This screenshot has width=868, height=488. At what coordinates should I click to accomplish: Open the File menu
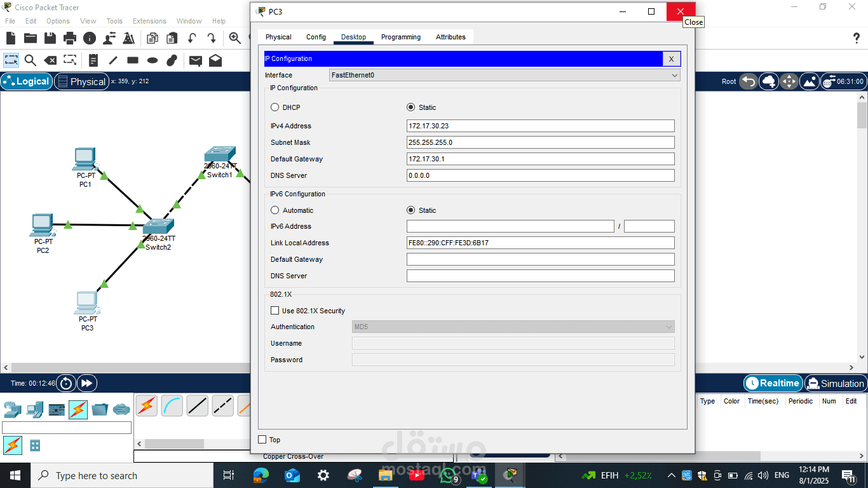coord(10,21)
